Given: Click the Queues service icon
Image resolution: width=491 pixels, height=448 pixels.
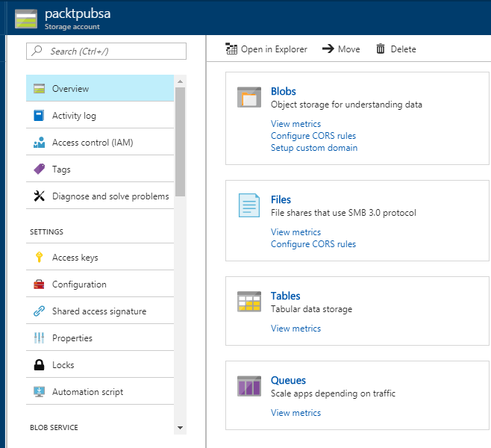Looking at the screenshot, I should pos(249,386).
